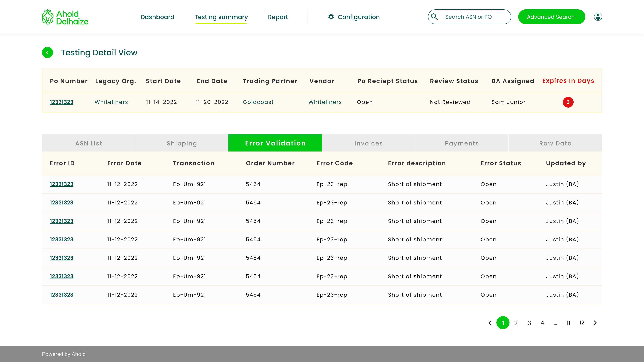Open the Shipping tab

point(182,143)
